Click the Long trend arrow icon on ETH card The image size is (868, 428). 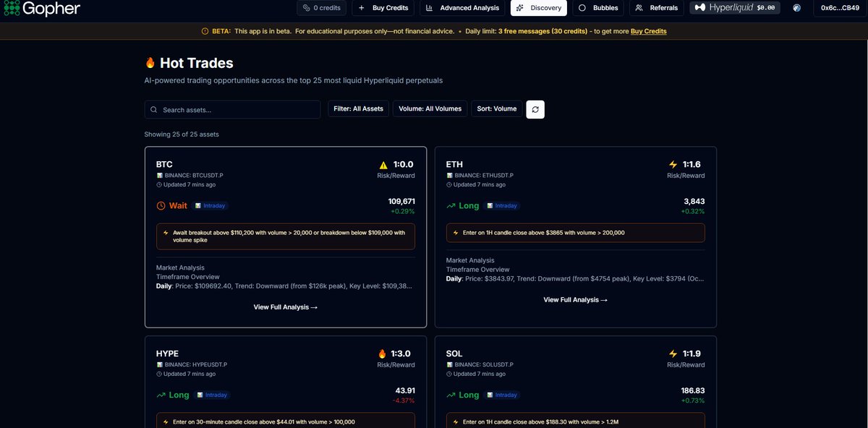451,206
